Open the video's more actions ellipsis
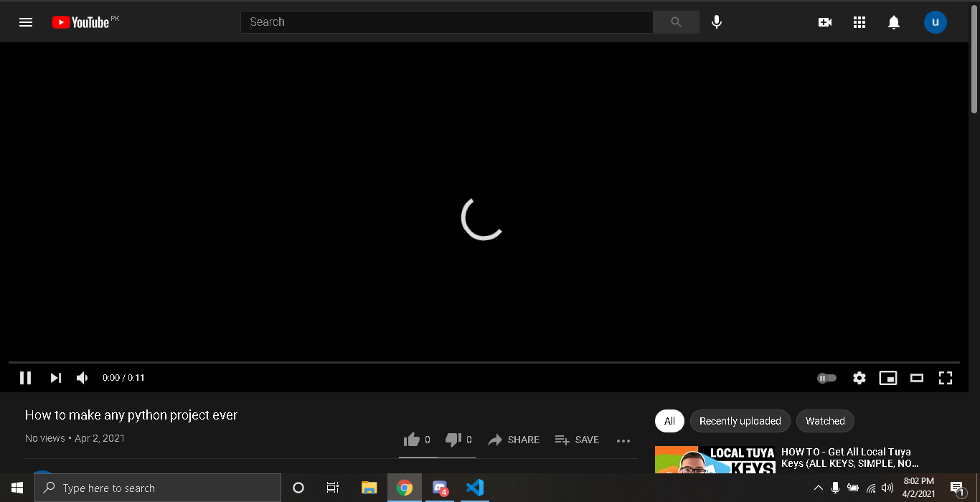 (x=623, y=440)
